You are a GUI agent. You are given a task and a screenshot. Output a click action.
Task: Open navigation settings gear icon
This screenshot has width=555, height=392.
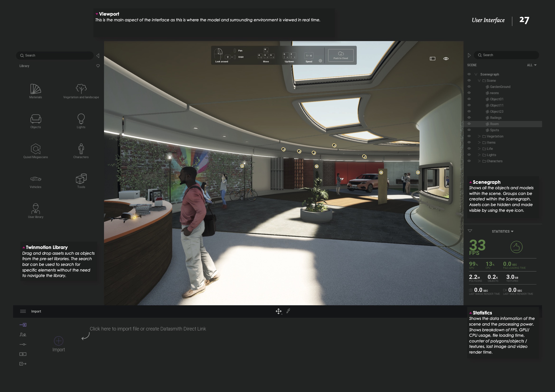[320, 61]
